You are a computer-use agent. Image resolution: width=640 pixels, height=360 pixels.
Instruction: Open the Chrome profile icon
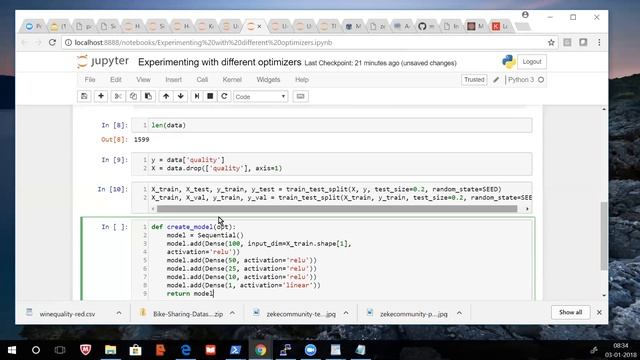click(x=525, y=15)
